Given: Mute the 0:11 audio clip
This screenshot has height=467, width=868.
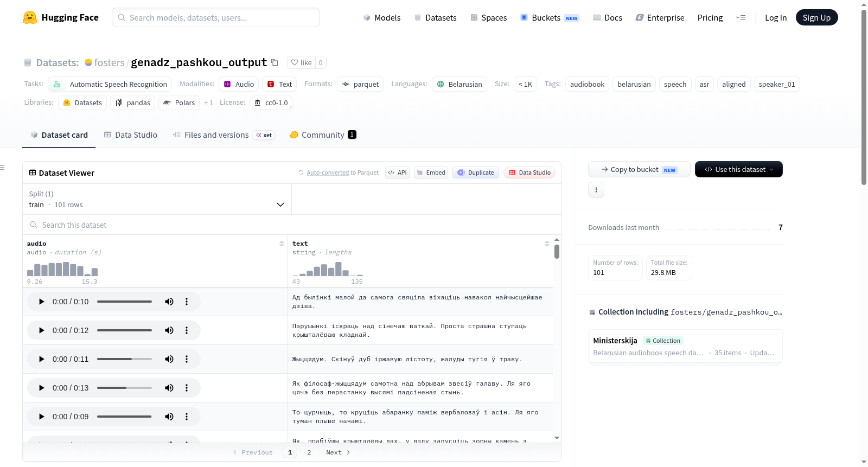Looking at the screenshot, I should coord(169,359).
